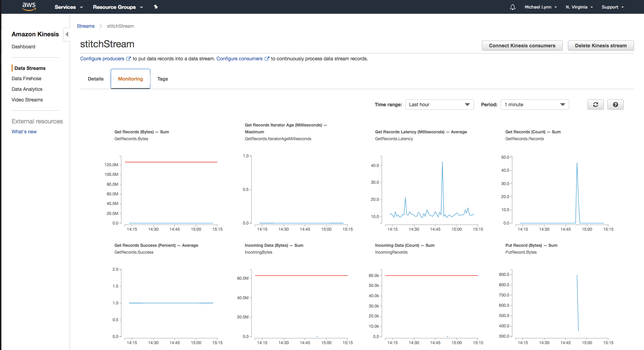This screenshot has width=644, height=350.
Task: Select the Monitoring tab
Action: click(130, 79)
